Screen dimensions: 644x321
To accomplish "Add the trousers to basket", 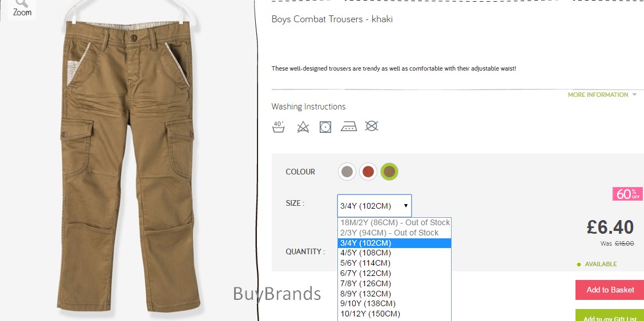I will pos(610,290).
